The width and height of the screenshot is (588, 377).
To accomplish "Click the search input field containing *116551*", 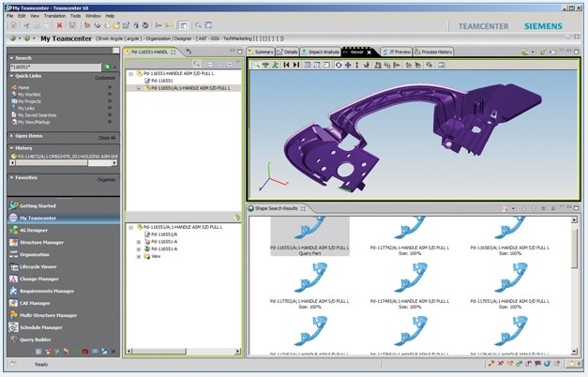I will click(55, 68).
